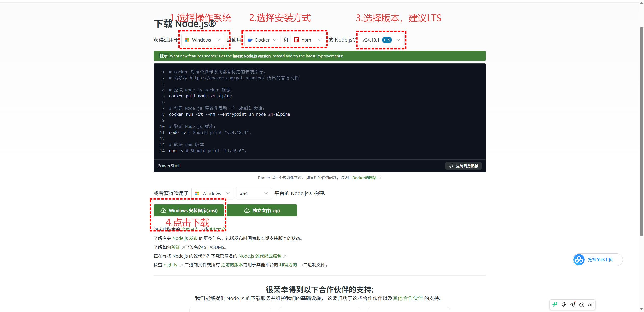644x312 pixels.
Task: Click the 下载 Node.js® page heading
Action: click(x=185, y=24)
